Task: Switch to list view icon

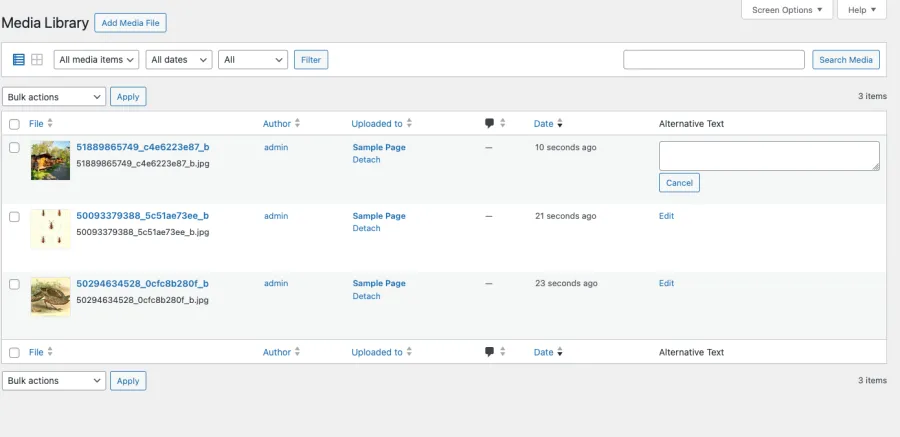Action: coord(19,60)
